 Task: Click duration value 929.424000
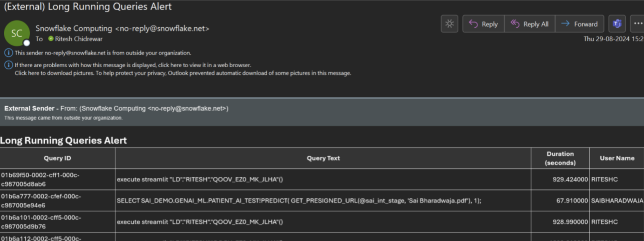[570, 179]
